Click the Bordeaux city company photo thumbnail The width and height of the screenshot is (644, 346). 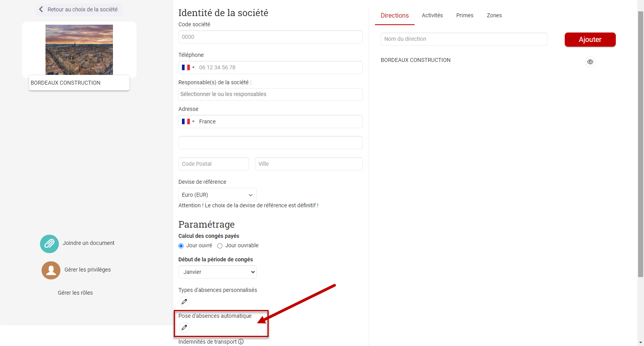tap(79, 50)
